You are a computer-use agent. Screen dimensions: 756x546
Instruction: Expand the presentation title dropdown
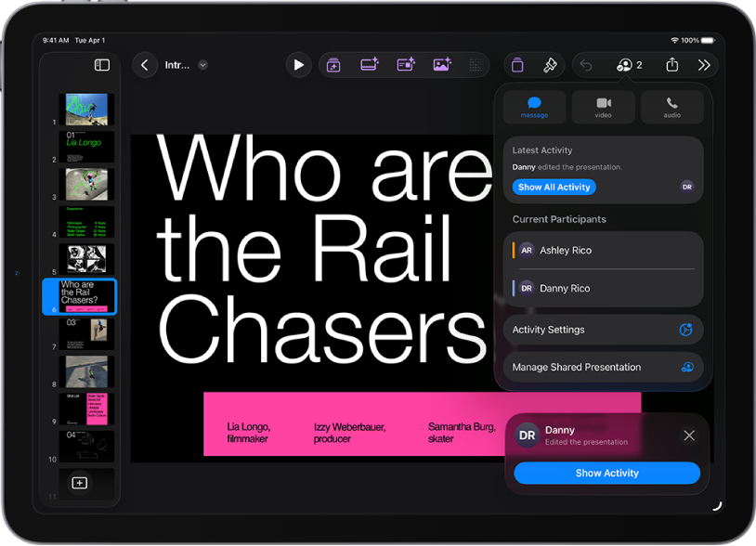point(202,65)
